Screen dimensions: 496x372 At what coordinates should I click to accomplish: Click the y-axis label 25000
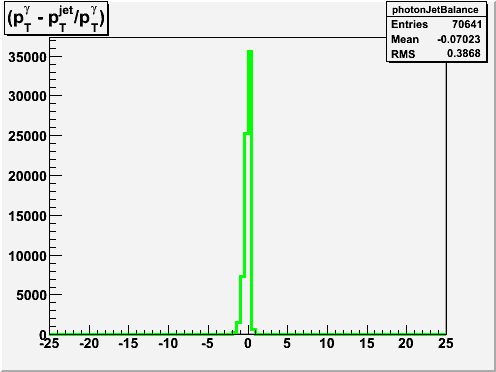pyautogui.click(x=27, y=136)
